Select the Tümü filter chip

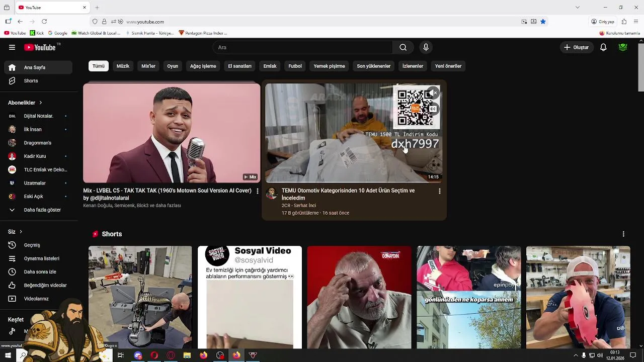(99, 66)
